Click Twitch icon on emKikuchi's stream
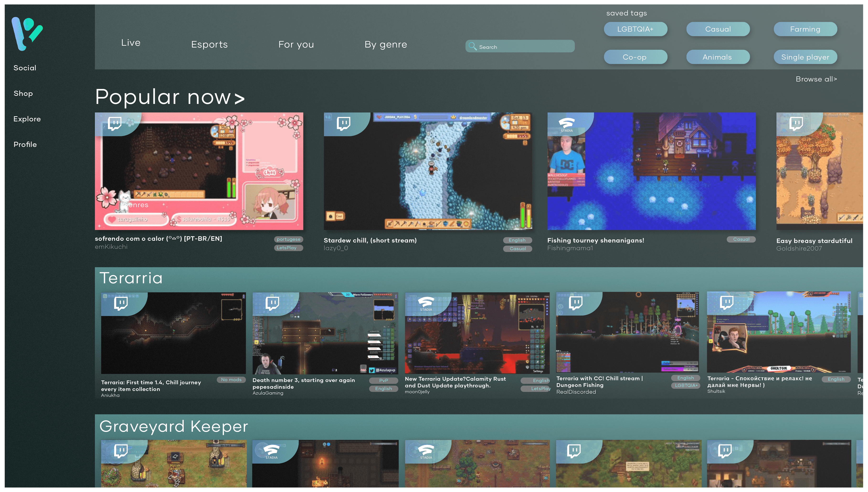Viewport: 868px width, 492px height. 115,123
